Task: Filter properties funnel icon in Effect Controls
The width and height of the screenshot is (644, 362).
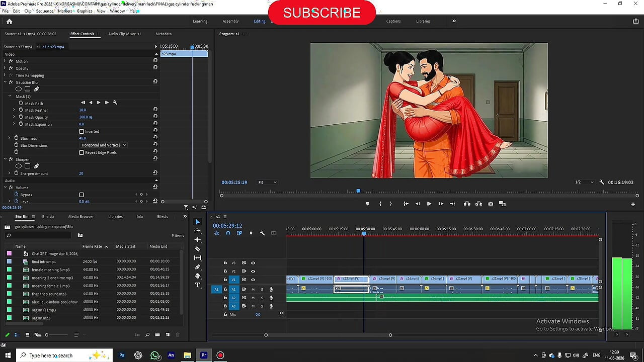Action: tap(186, 207)
